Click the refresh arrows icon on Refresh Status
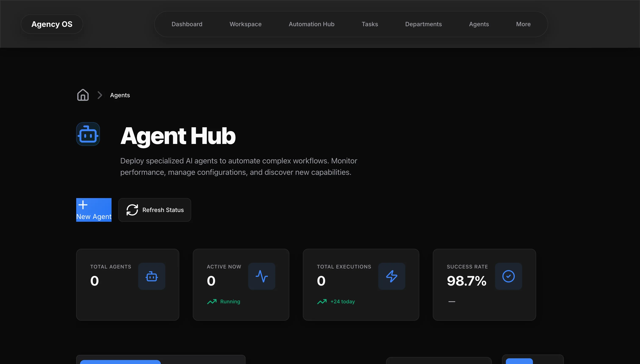Viewport: 640px width, 364px height. coord(132,210)
